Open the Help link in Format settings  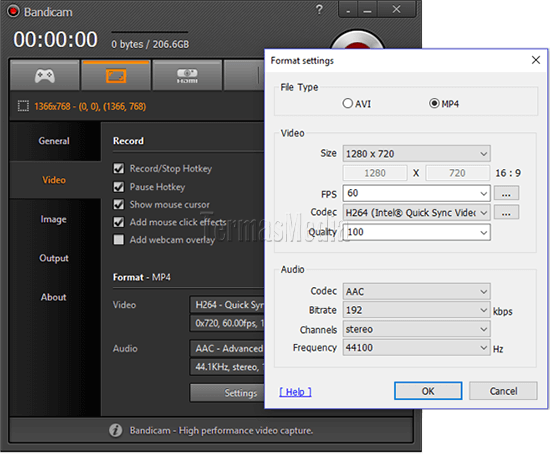[295, 392]
